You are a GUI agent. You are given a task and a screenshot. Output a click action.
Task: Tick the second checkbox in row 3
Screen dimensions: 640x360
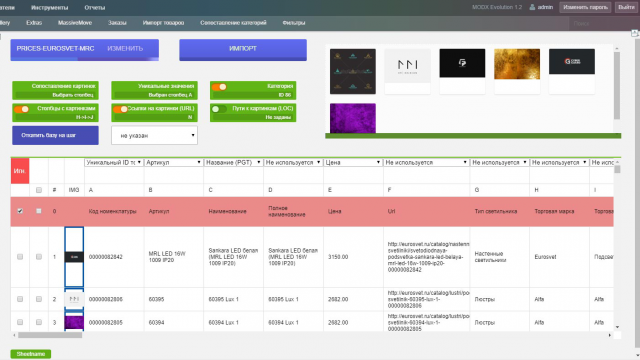[x=39, y=322]
